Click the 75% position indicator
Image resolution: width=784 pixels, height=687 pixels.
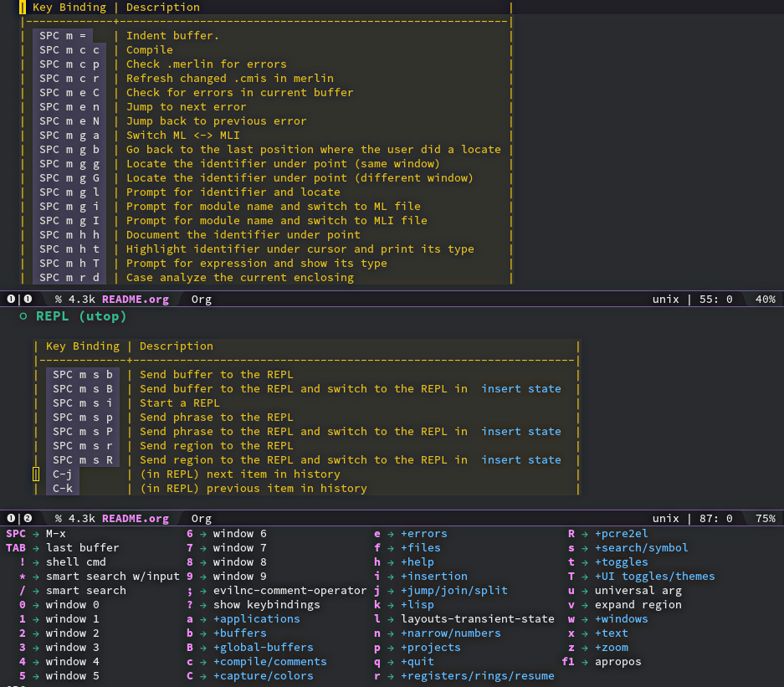click(765, 518)
